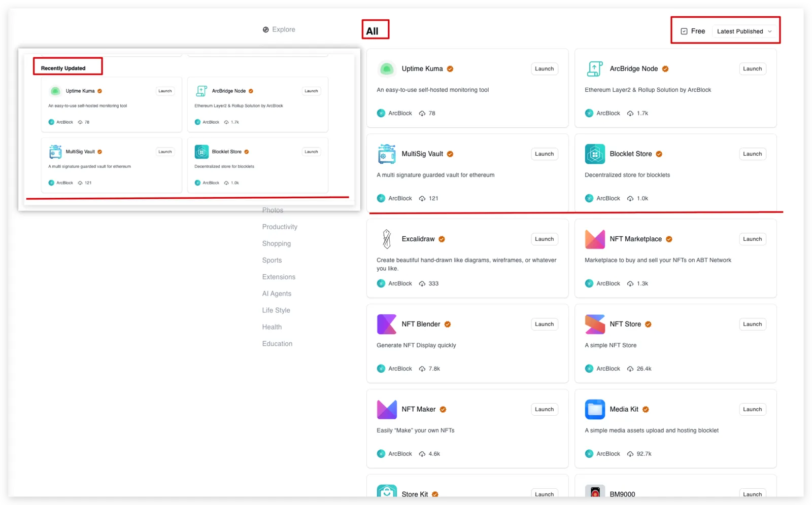Open the NFT Marketplace title link

(636, 239)
